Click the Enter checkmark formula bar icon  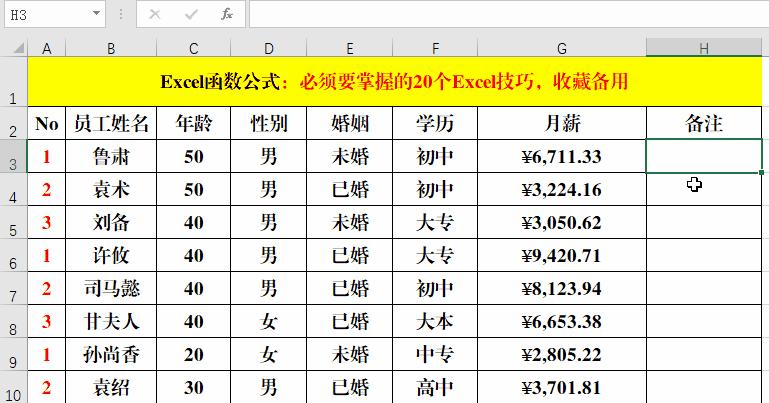tap(191, 14)
